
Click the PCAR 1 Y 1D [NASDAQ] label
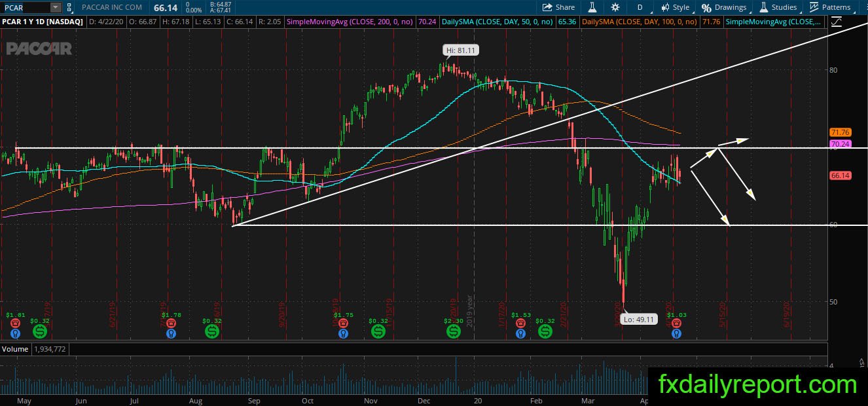point(42,22)
